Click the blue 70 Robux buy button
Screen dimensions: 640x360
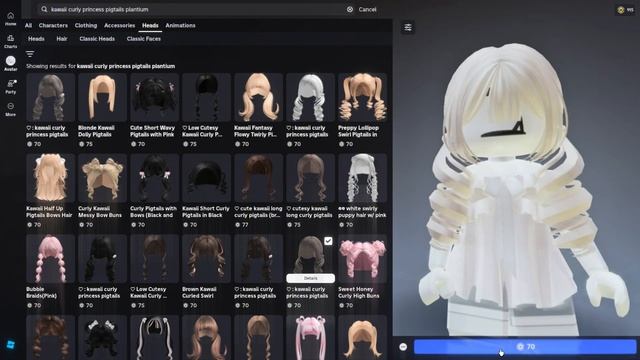pos(525,347)
